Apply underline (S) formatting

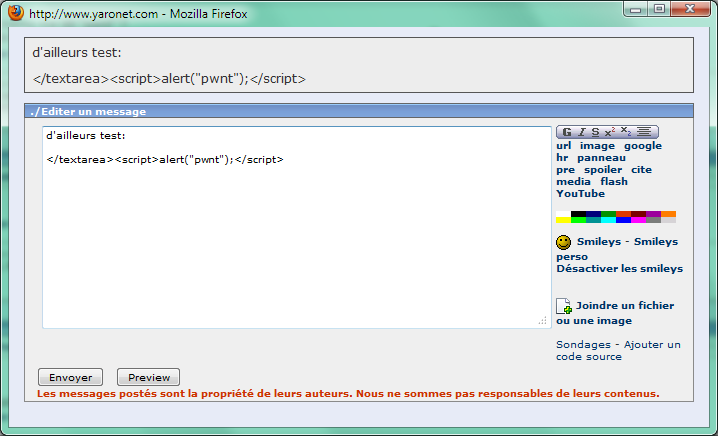click(x=595, y=132)
